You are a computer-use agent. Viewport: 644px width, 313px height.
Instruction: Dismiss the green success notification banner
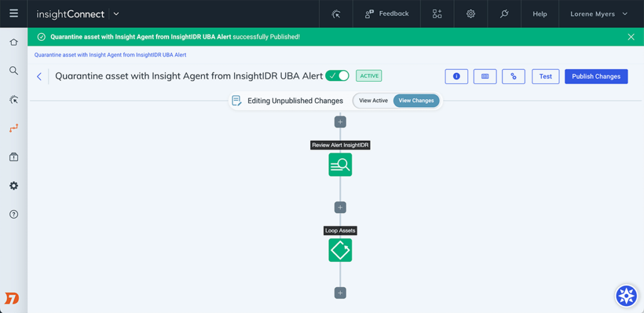tap(631, 37)
